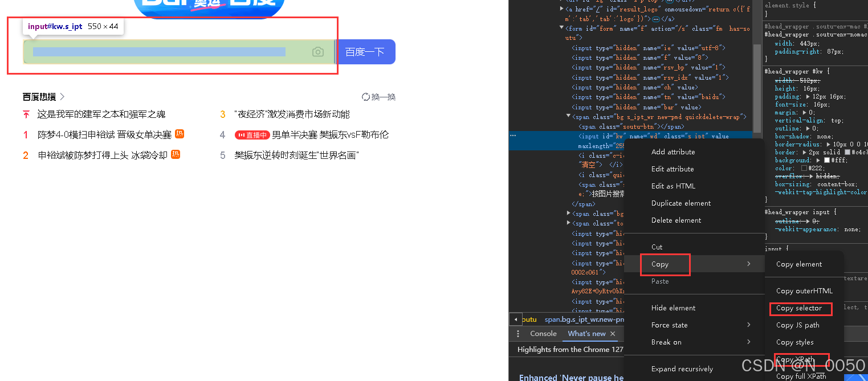Viewport: 868px width, 381px height.
Task: Click the 百度一下 search button
Action: point(365,52)
